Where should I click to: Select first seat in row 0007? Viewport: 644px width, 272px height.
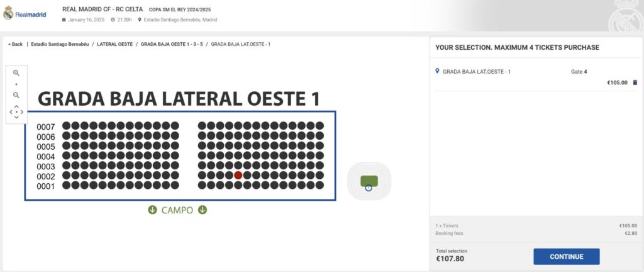(x=66, y=126)
